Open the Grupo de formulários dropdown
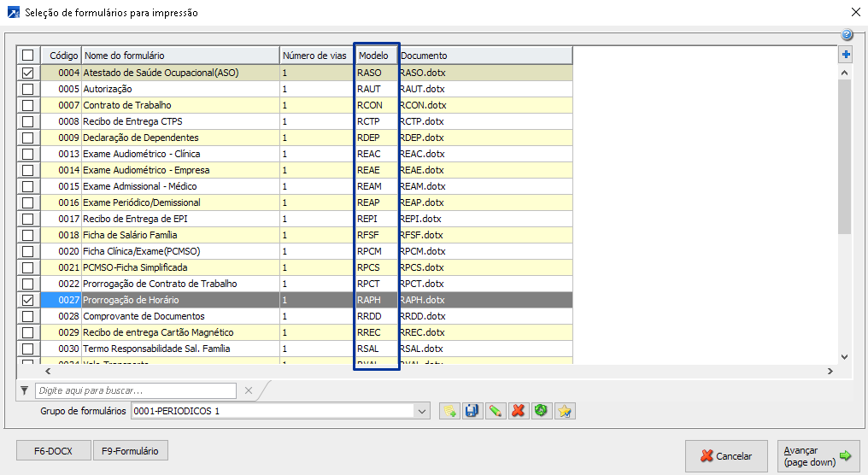Image resolution: width=868 pixels, height=475 pixels. 421,412
